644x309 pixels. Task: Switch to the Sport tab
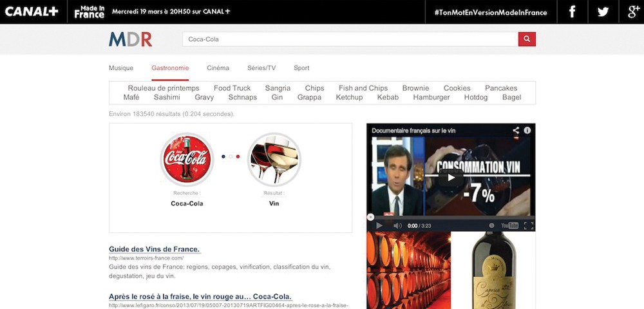[301, 68]
